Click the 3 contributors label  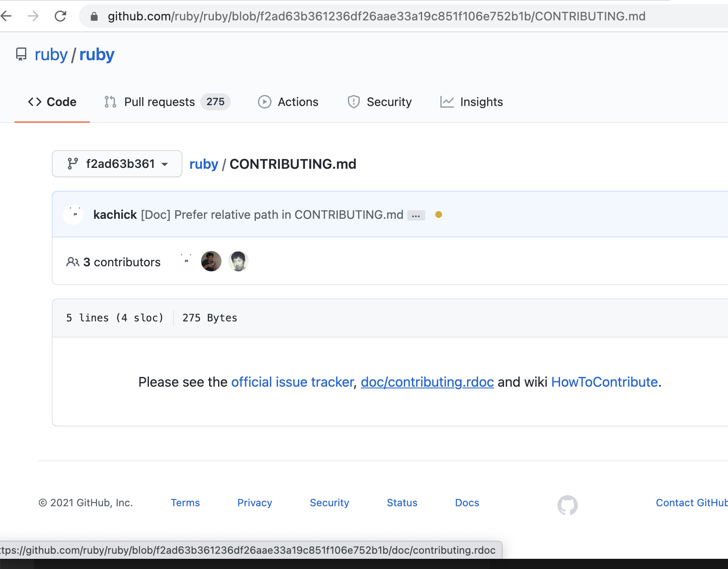(114, 262)
